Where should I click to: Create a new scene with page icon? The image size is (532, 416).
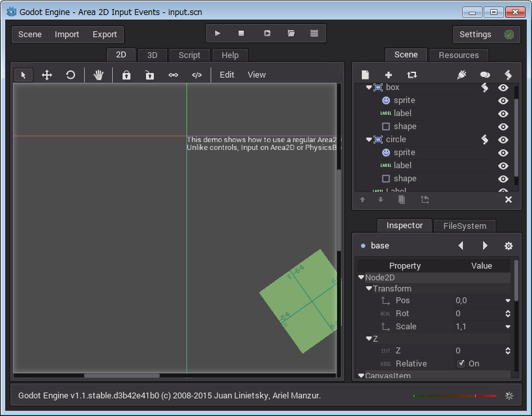pos(365,74)
